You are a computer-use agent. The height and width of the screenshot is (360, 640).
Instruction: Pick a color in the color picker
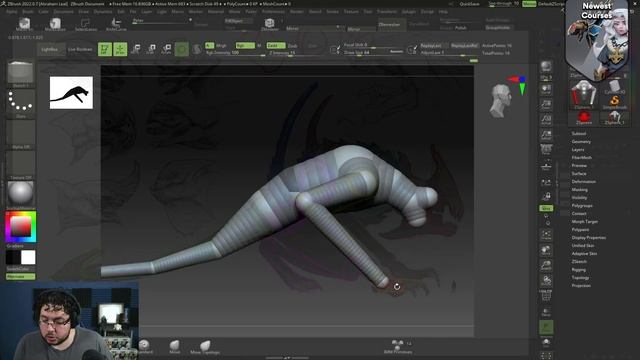tap(20, 227)
